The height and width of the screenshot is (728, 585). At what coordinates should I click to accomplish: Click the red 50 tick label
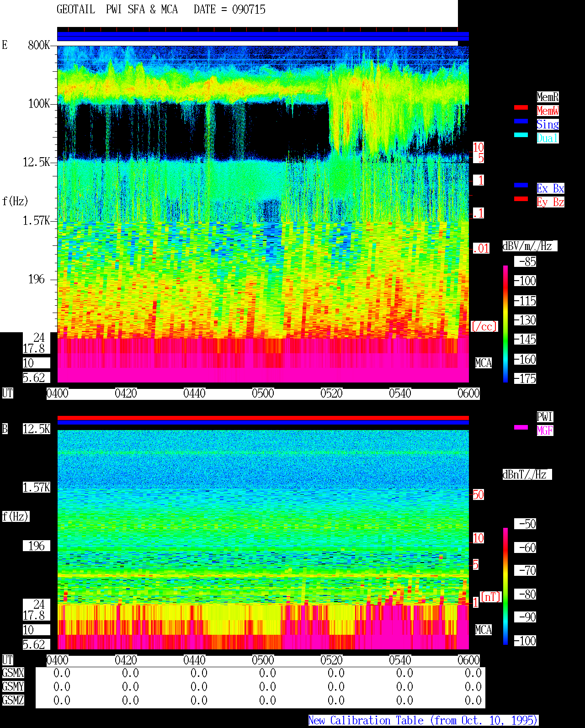tap(478, 494)
